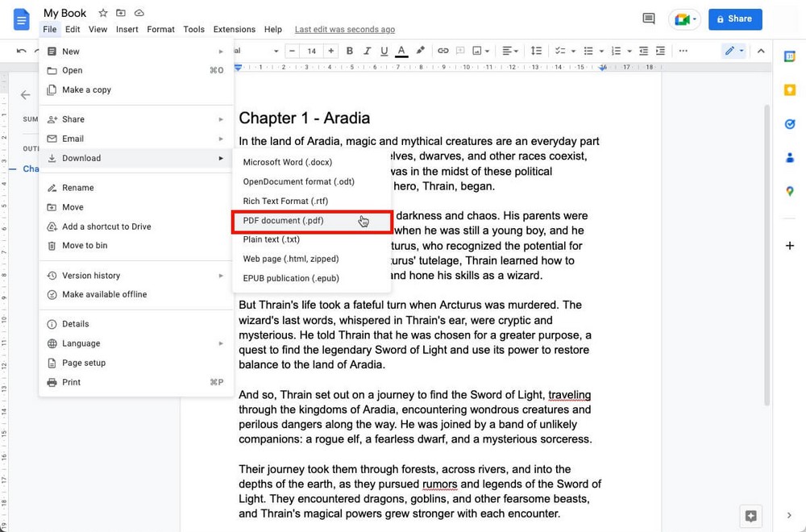Increase font size with the plus stepper

(330, 50)
